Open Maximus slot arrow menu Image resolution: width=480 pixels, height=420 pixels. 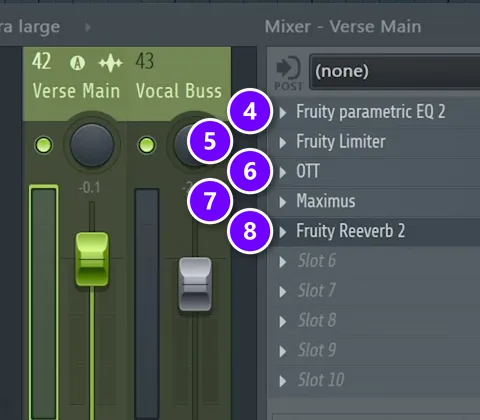[x=283, y=202]
